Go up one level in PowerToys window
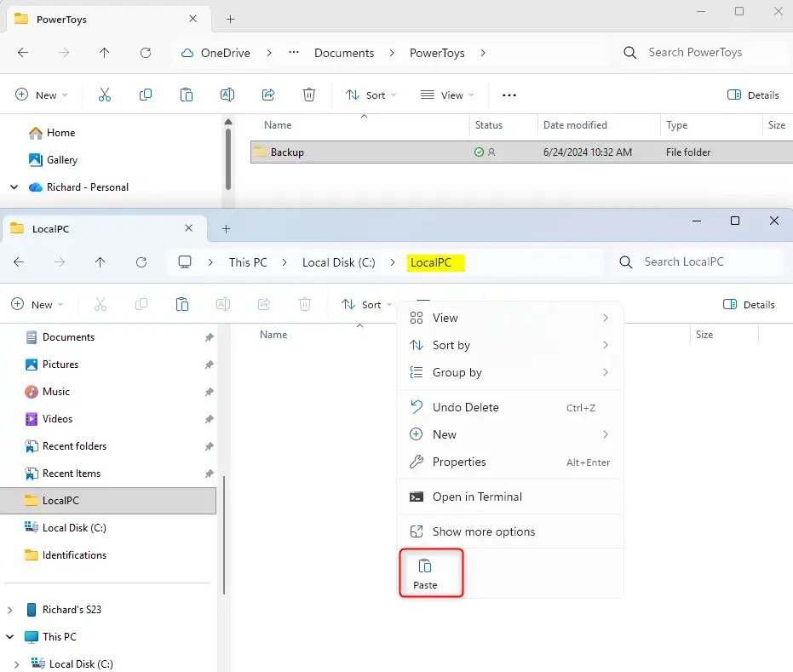Image resolution: width=793 pixels, height=672 pixels. 104,53
